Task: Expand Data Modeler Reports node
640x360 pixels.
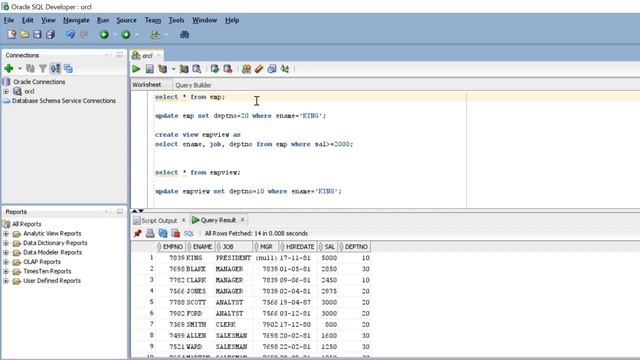Action: click(6, 252)
